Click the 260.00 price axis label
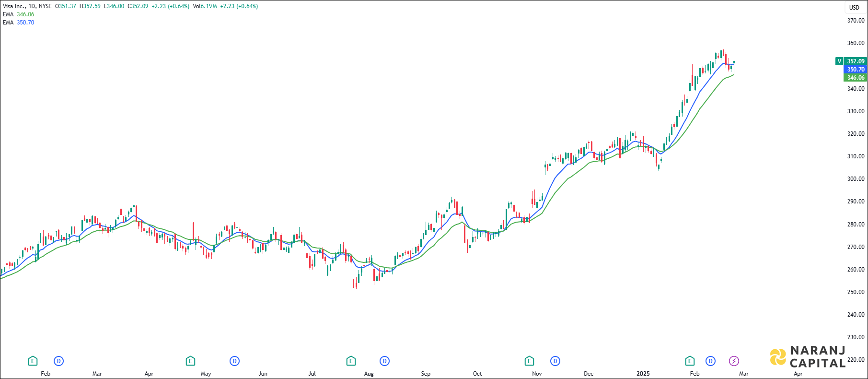Image resolution: width=868 pixels, height=379 pixels. (x=856, y=270)
